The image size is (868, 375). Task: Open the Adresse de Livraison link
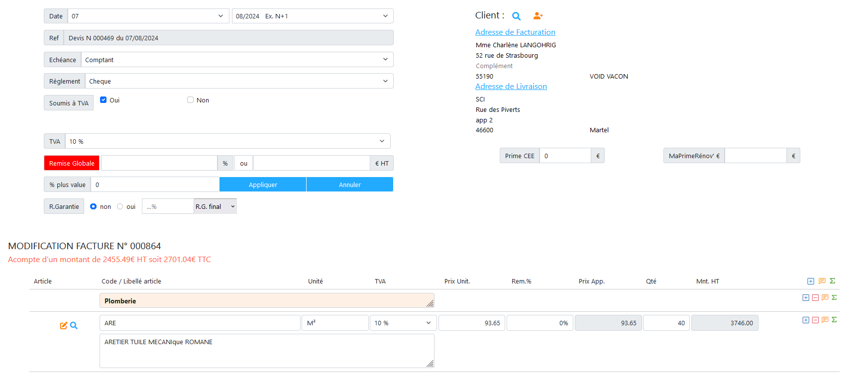[511, 86]
